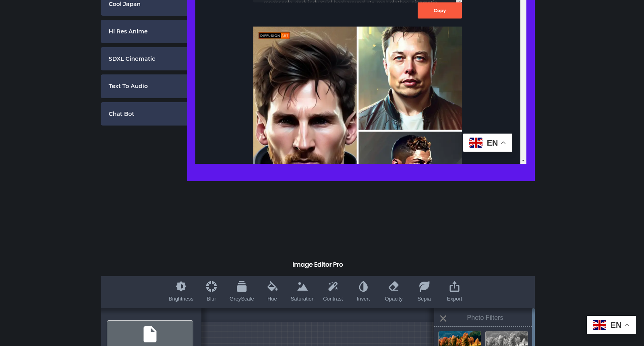Viewport: 644px width, 346px height.
Task: Select the Blur tool icon
Action: (x=211, y=286)
